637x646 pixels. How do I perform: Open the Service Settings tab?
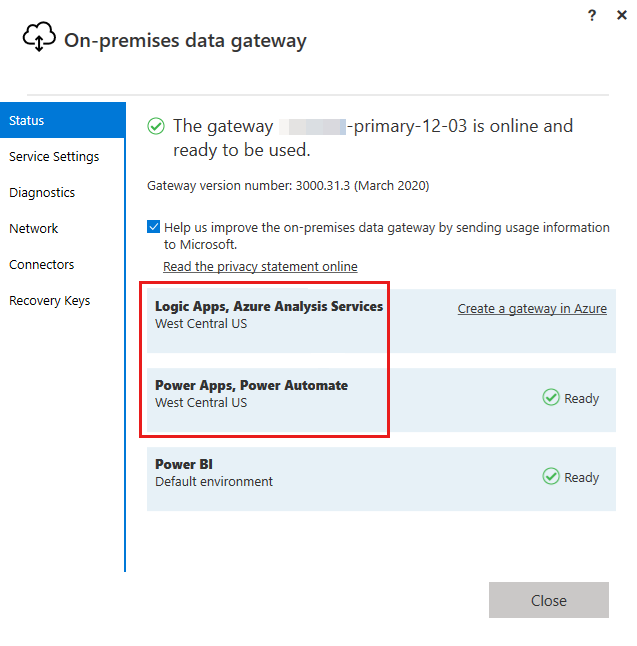[54, 157]
